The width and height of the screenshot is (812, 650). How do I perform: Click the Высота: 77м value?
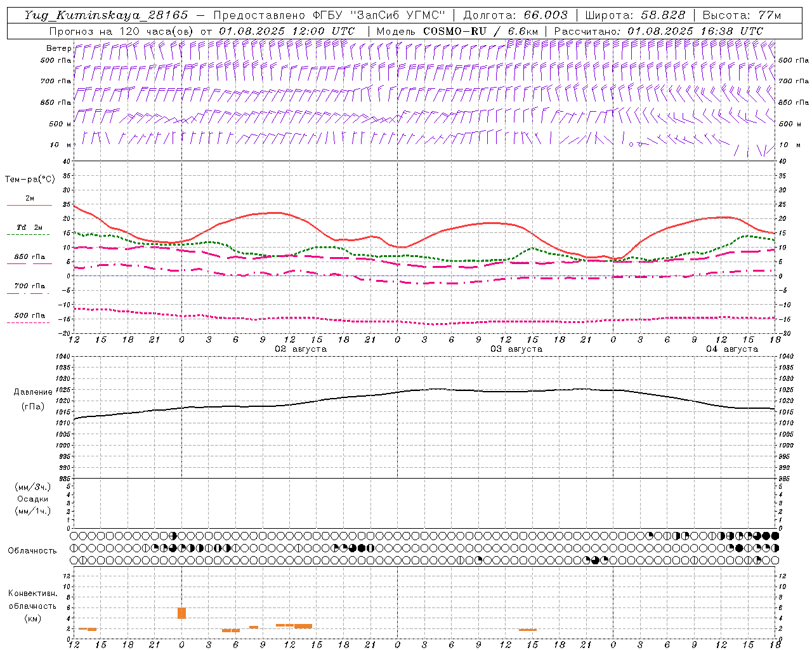click(742, 15)
